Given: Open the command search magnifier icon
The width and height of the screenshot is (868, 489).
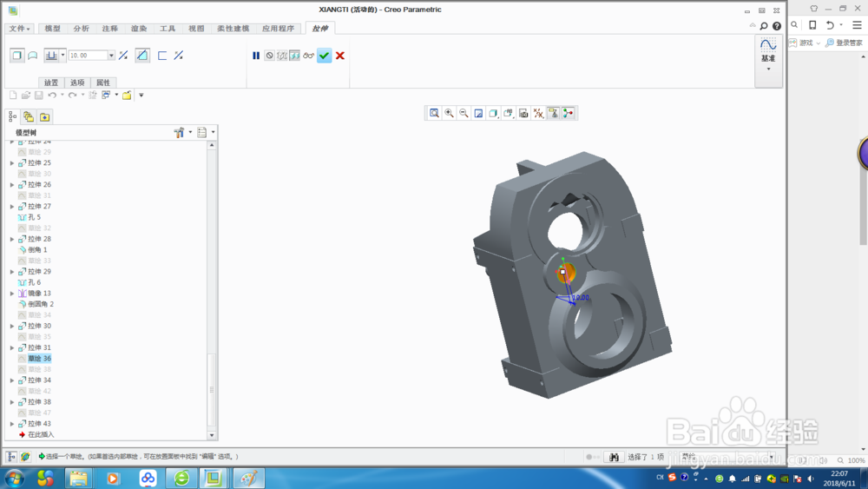Looking at the screenshot, I should [x=764, y=26].
